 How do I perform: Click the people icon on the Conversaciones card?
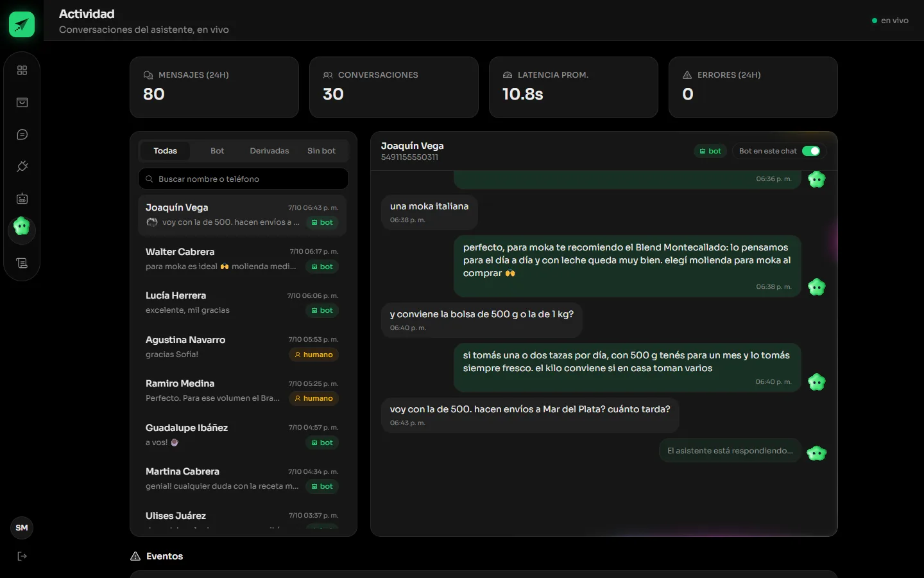click(328, 75)
